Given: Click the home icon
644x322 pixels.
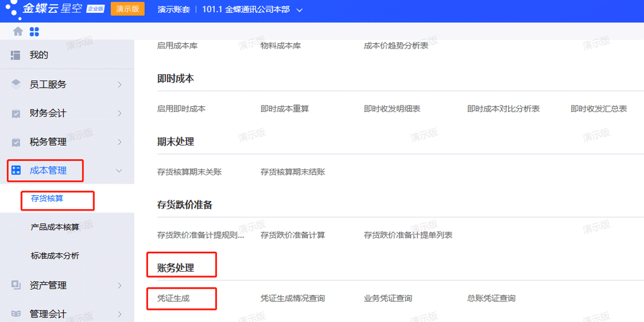Looking at the screenshot, I should click(17, 31).
